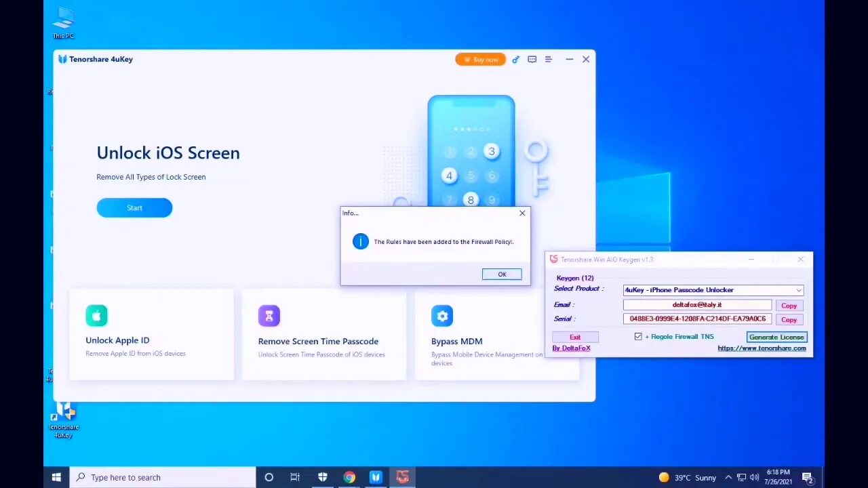The width and height of the screenshot is (868, 488).
Task: Click the Email field in Keygen
Action: [x=697, y=305]
